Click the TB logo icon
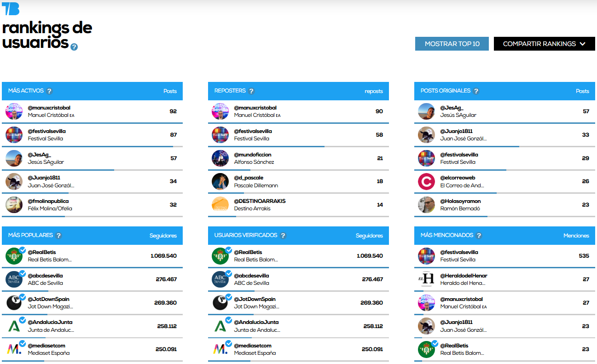The height and width of the screenshot is (364, 597). [x=11, y=9]
